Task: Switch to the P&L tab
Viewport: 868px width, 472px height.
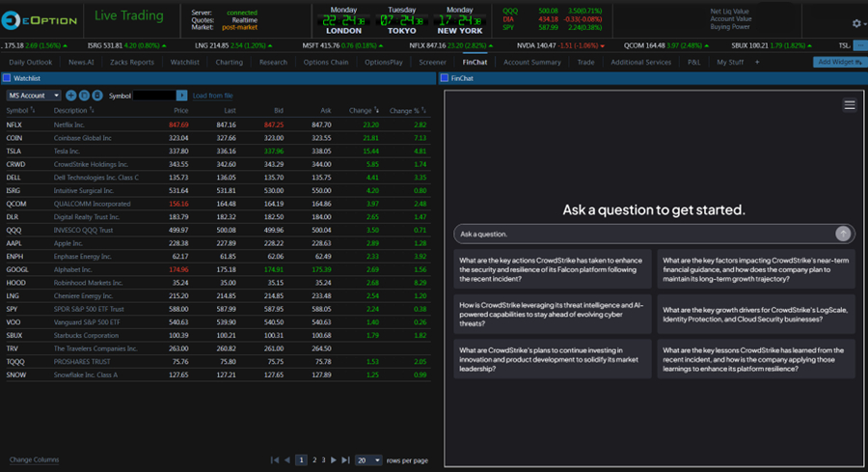Action: [694, 62]
